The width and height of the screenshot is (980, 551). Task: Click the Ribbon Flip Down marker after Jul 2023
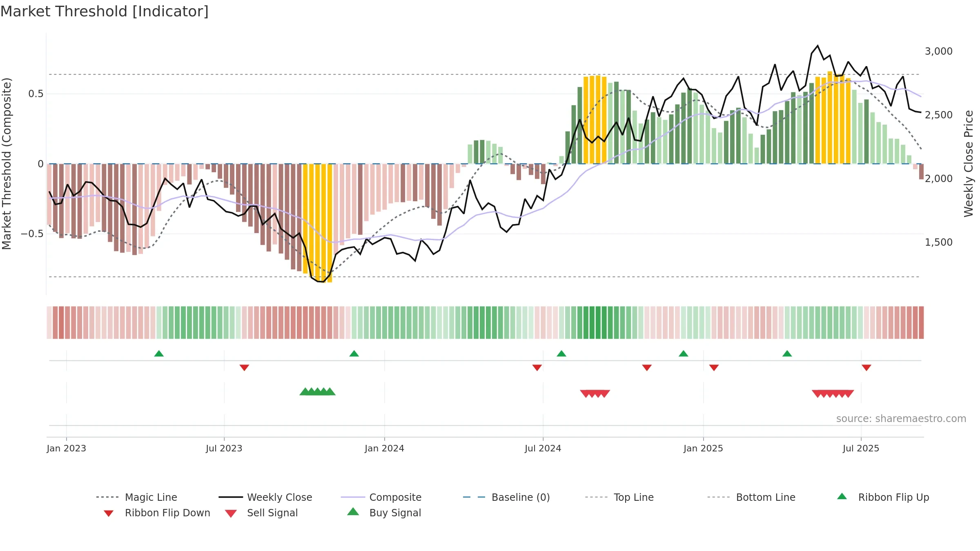[x=244, y=368]
